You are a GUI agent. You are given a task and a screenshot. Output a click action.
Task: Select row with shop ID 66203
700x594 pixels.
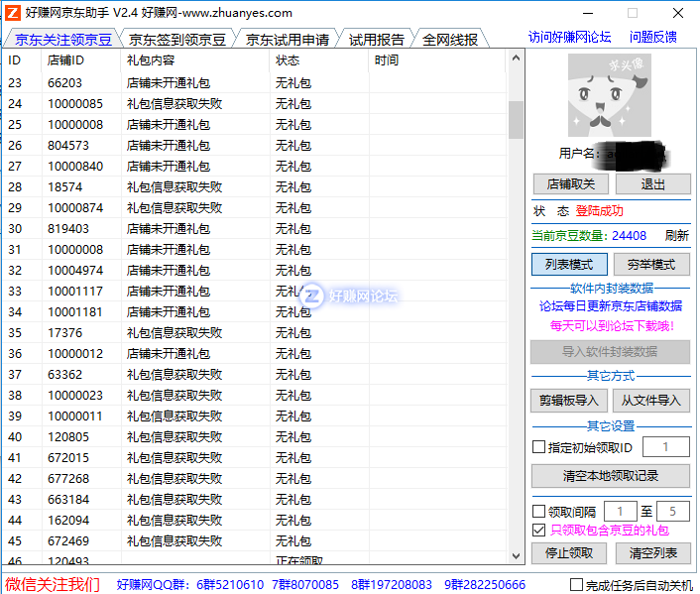(255, 82)
